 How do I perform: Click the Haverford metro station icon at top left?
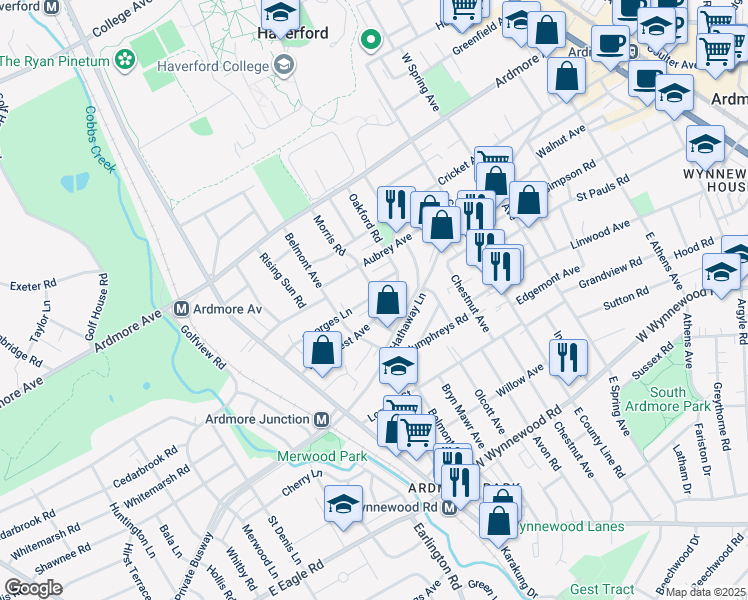click(52, 6)
